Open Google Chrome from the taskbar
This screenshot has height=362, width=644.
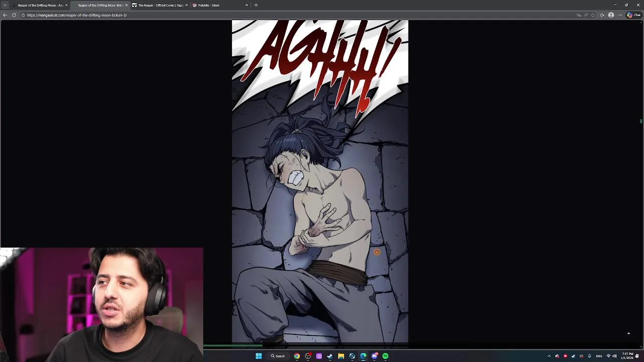297,356
